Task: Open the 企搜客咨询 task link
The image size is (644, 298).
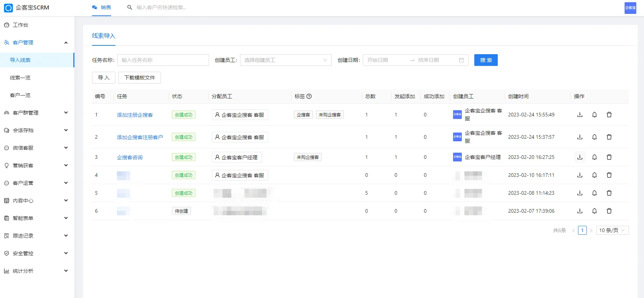Action: click(x=130, y=157)
